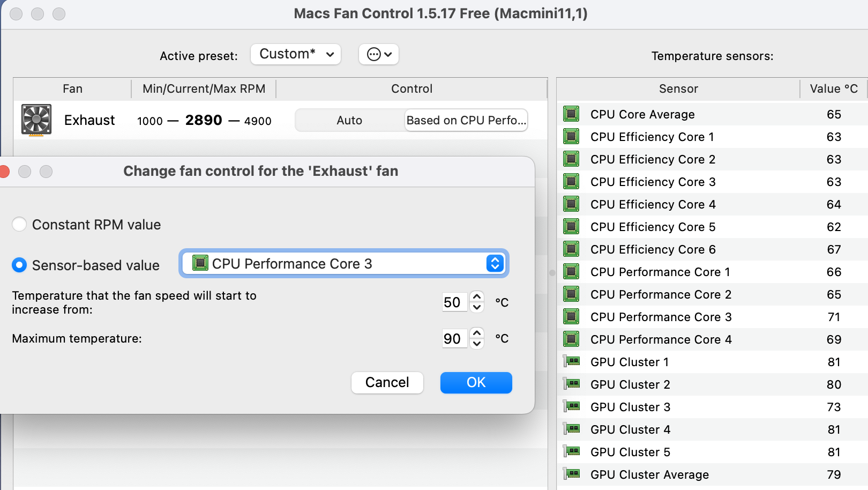This screenshot has height=490, width=868.
Task: Click the CPU Performance Core 4 chip icon
Action: tap(571, 339)
